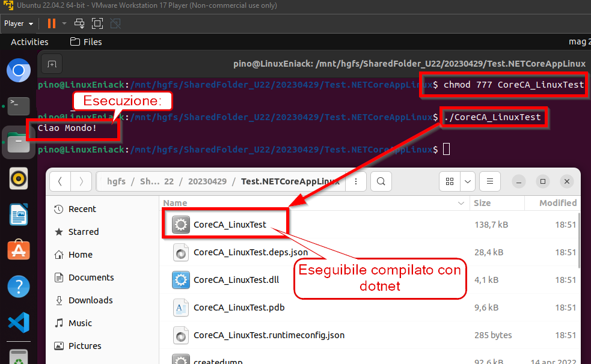
Task: Open Activities overview
Action: pos(29,42)
